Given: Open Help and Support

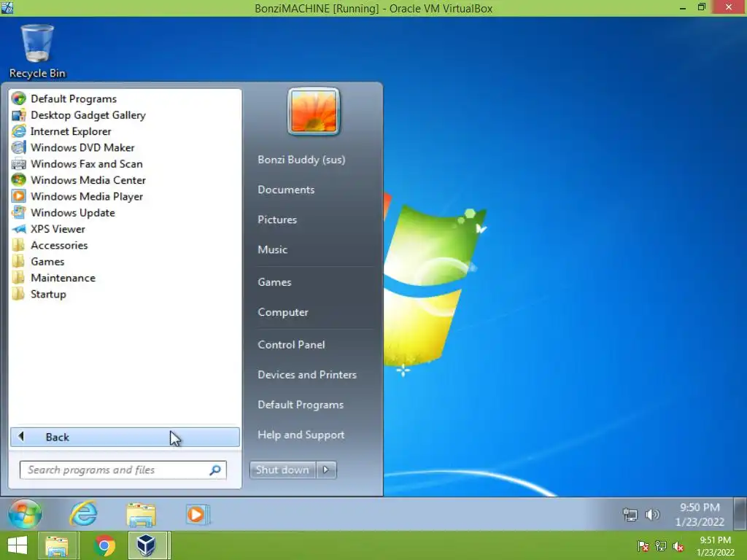Looking at the screenshot, I should point(301,435).
